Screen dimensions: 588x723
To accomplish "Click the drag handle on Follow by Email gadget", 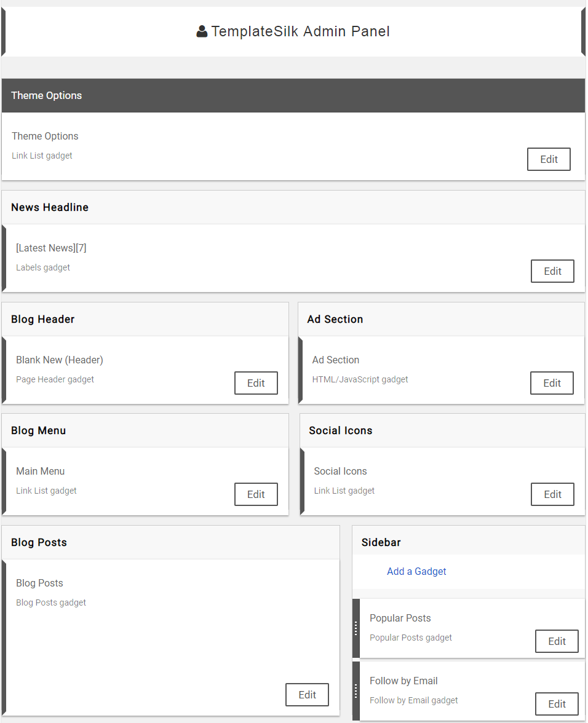I will coord(356,691).
